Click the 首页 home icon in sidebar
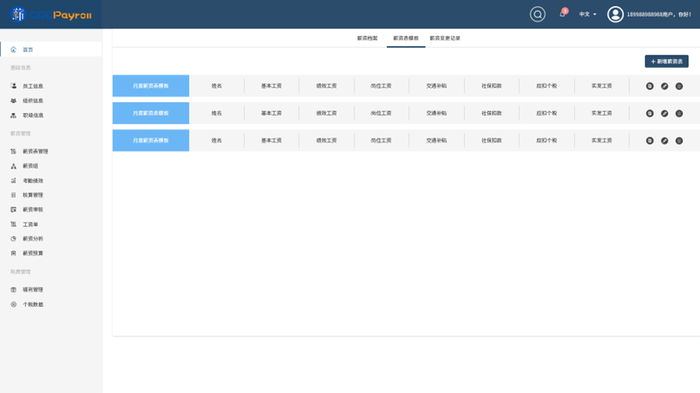This screenshot has width=700, height=393. tap(13, 50)
